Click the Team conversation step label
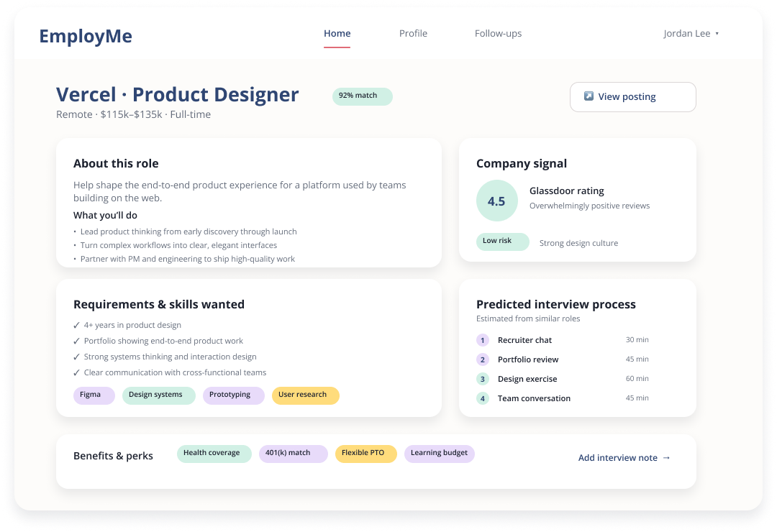 pyautogui.click(x=534, y=398)
